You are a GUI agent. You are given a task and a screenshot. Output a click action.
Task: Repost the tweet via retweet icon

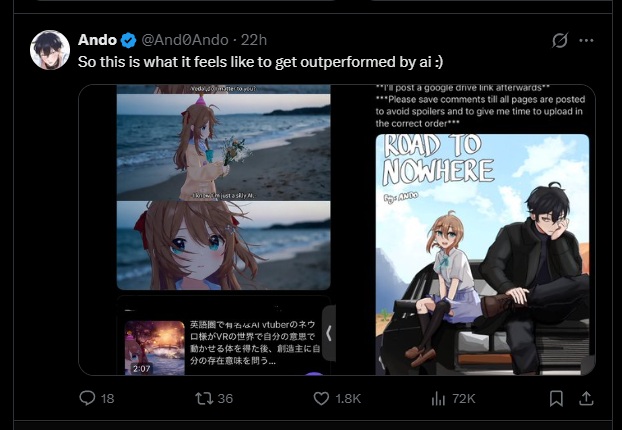pyautogui.click(x=204, y=398)
